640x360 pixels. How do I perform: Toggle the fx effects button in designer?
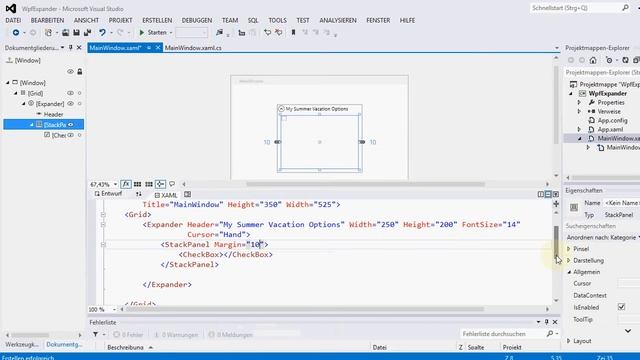[126, 184]
